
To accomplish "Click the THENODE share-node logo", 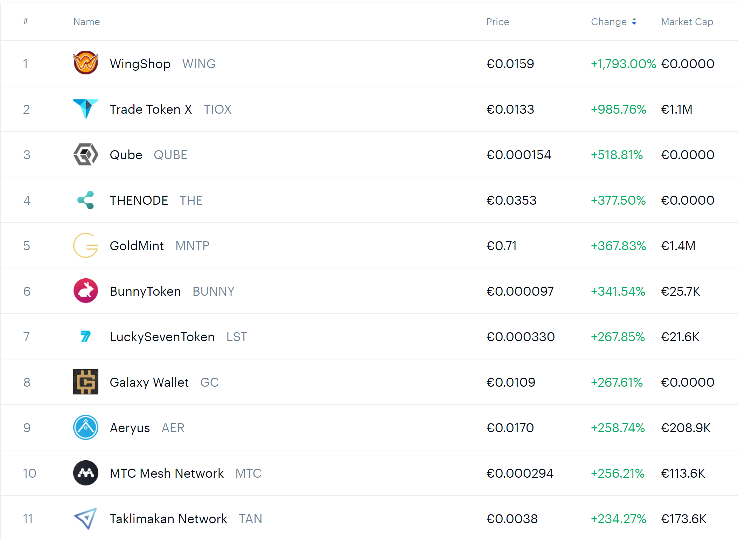I will [x=86, y=200].
